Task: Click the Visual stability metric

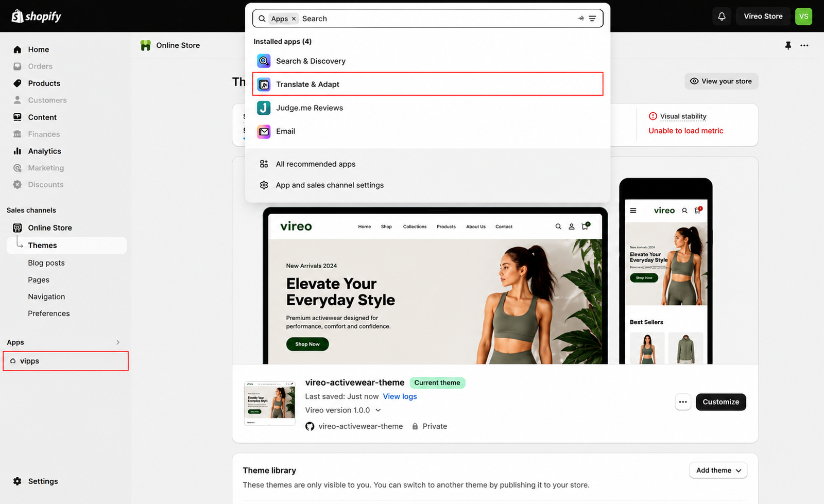Action: (x=683, y=116)
